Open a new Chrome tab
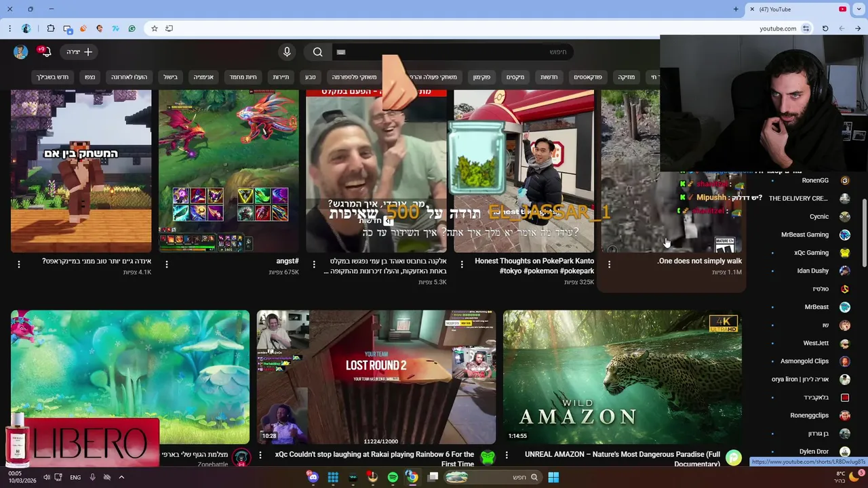The image size is (868, 488). 736,9
